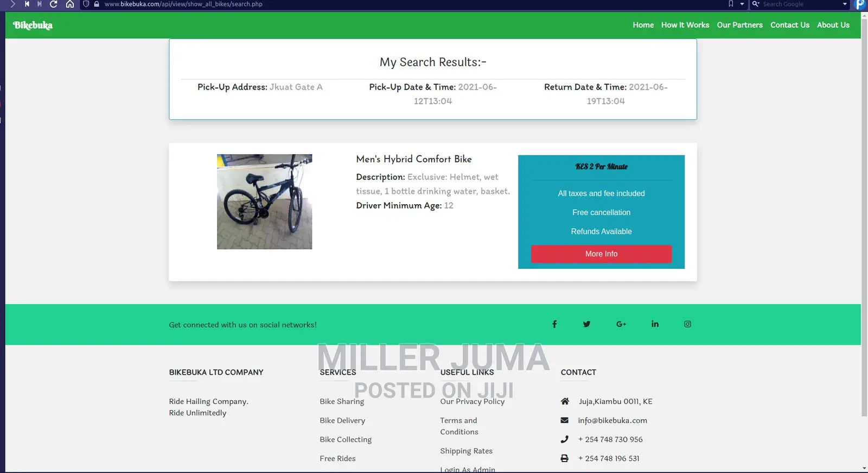The height and width of the screenshot is (473, 868).
Task: Click Refunds Available text
Action: click(601, 231)
